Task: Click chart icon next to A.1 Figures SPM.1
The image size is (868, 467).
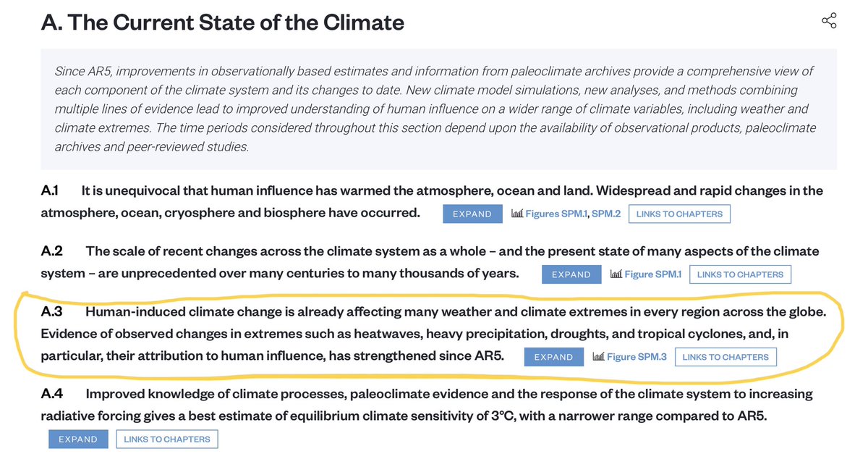Action: click(x=517, y=214)
